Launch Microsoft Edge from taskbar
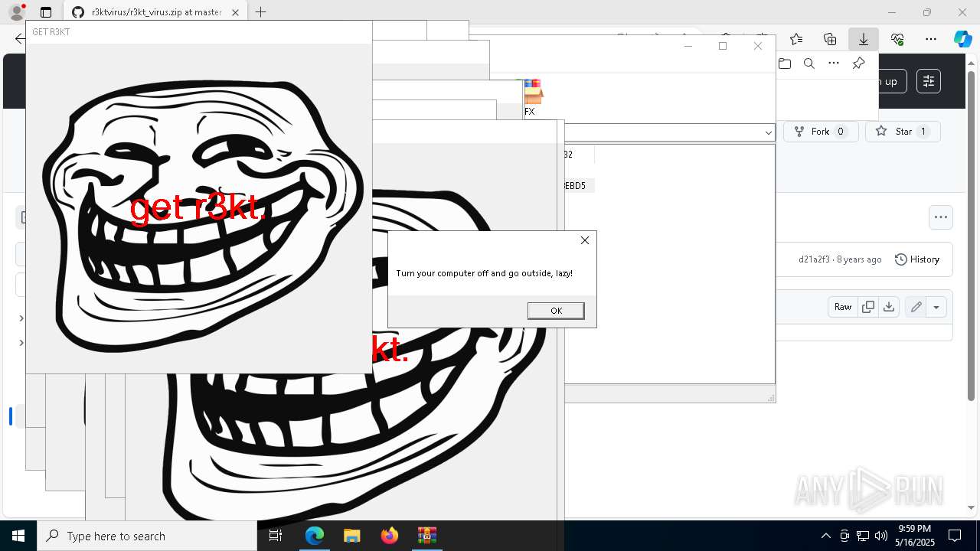The height and width of the screenshot is (551, 980). (x=315, y=536)
